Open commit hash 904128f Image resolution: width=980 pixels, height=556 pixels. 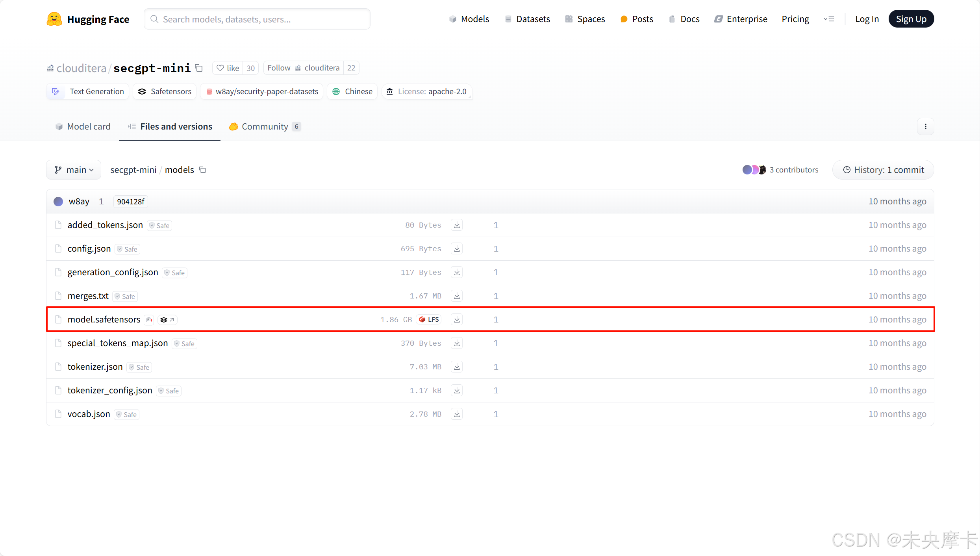[x=131, y=202]
